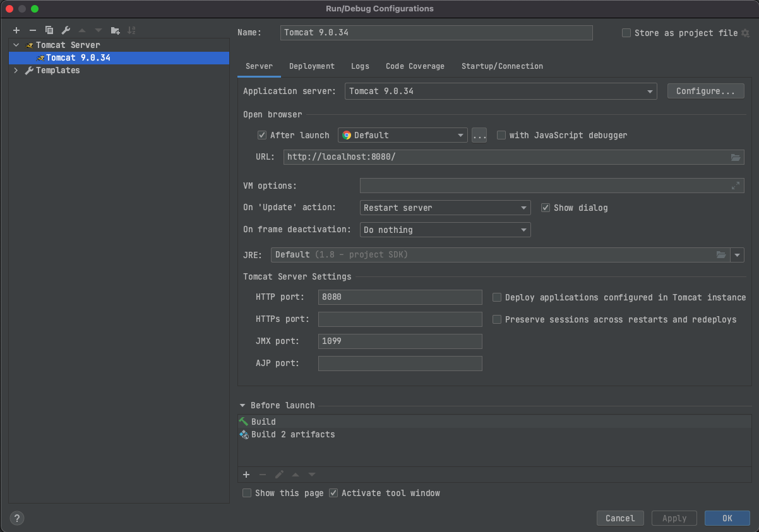Sort configurations alphabetically

pyautogui.click(x=131, y=30)
